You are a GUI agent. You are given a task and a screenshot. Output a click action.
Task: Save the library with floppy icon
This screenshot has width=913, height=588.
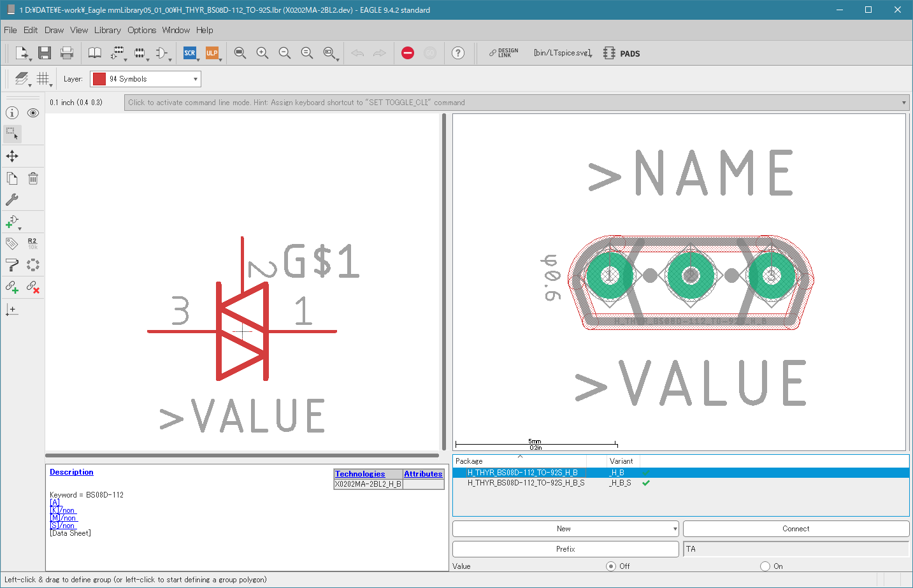click(44, 53)
